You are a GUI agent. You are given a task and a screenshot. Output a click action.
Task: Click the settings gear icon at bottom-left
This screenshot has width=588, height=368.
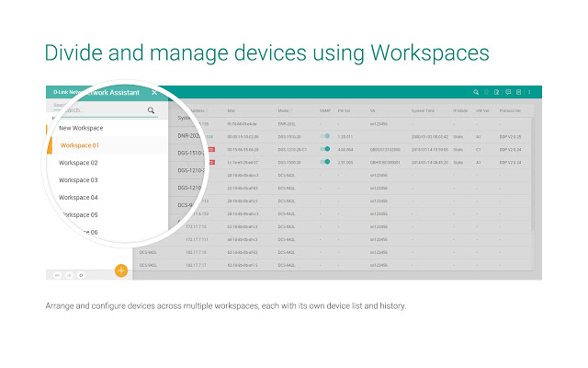[80, 274]
